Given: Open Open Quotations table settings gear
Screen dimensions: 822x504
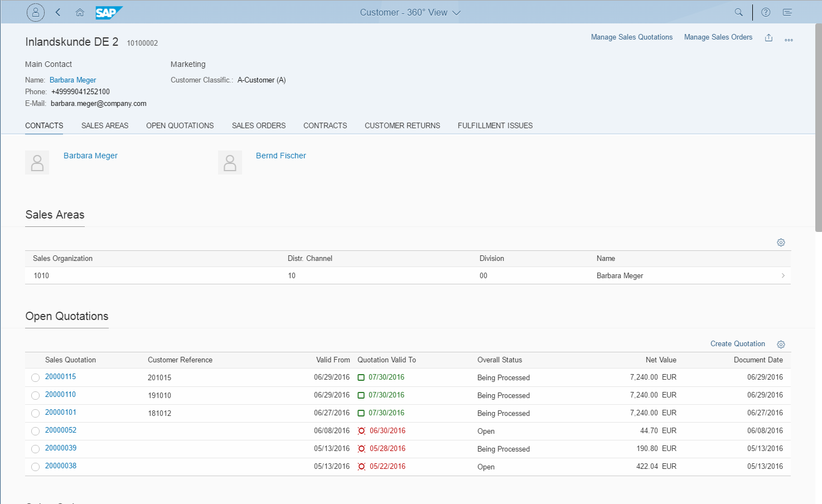Looking at the screenshot, I should point(781,345).
